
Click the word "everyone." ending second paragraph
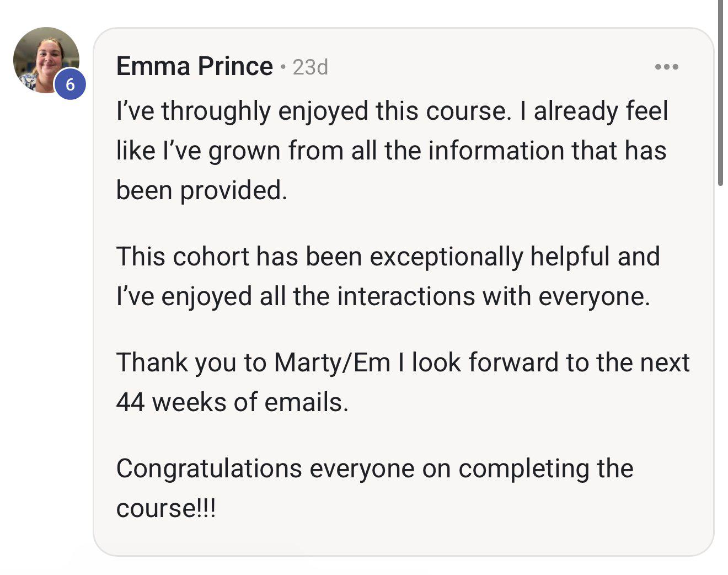pyautogui.click(x=594, y=297)
